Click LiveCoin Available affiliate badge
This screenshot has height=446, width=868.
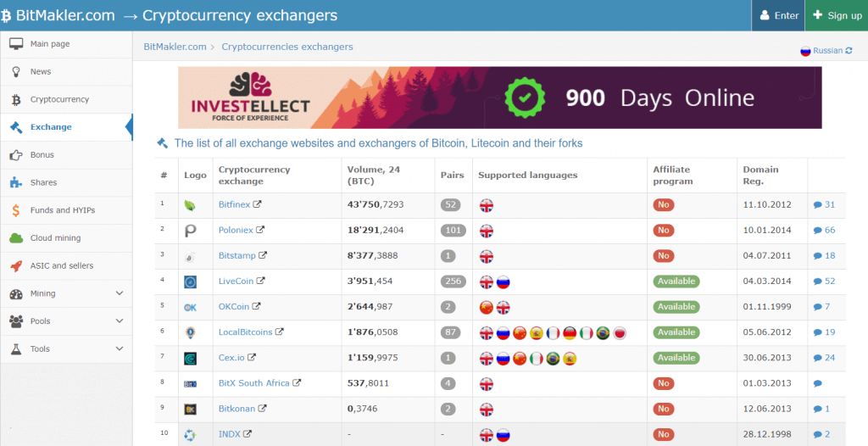(x=676, y=281)
